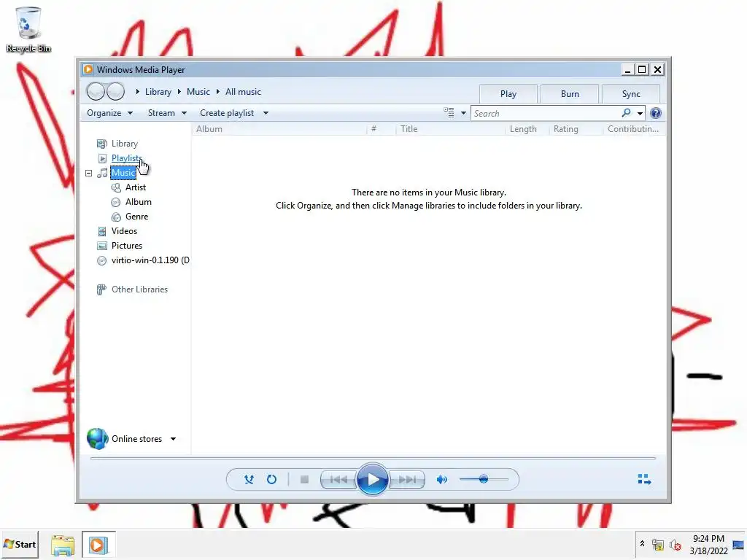Open Other Libraries
Image resolution: width=747 pixels, height=560 pixels.
pyautogui.click(x=139, y=289)
